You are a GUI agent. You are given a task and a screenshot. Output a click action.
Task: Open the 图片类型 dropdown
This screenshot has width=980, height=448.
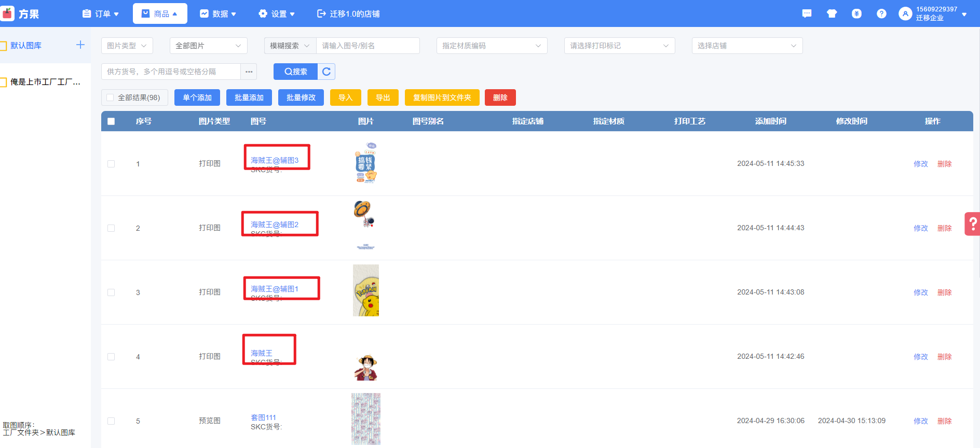point(127,46)
